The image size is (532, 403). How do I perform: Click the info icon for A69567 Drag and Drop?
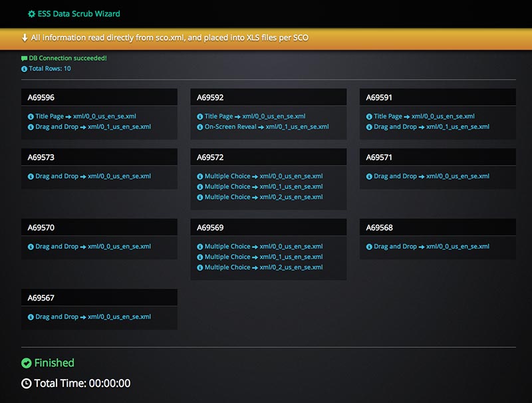click(x=31, y=317)
